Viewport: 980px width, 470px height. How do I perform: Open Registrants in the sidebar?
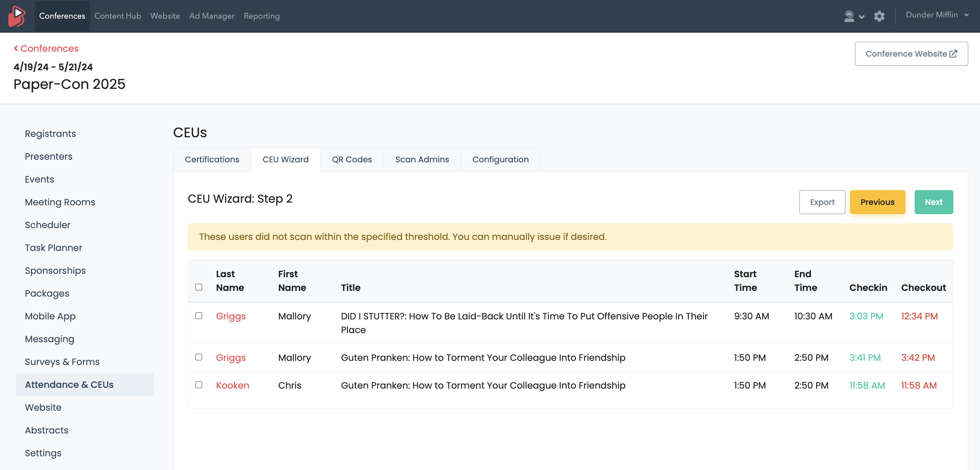[50, 133]
